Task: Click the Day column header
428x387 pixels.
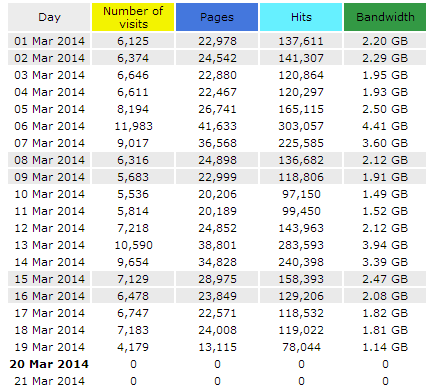Action: click(x=49, y=17)
